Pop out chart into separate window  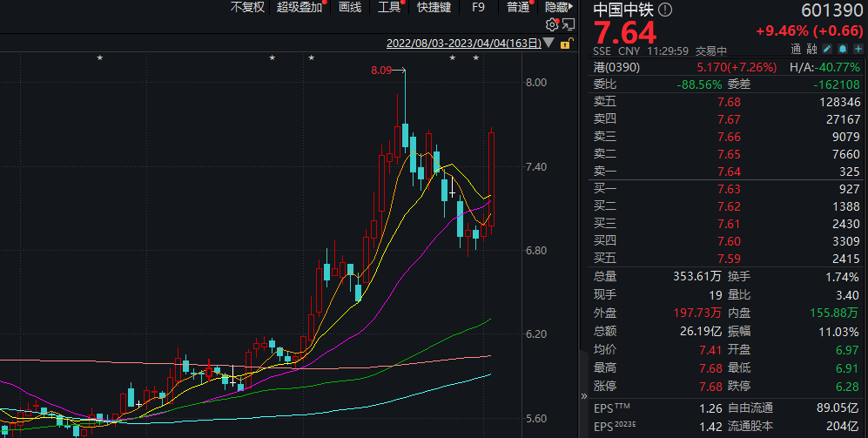point(569,24)
